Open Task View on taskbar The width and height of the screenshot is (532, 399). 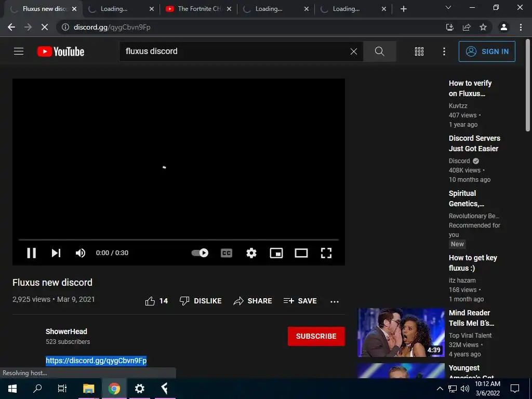click(62, 389)
